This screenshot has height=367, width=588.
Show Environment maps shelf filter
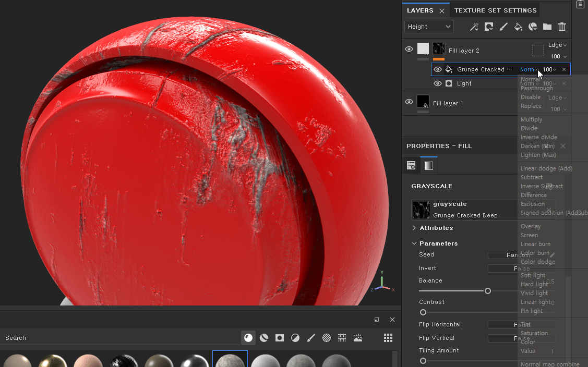(358, 338)
